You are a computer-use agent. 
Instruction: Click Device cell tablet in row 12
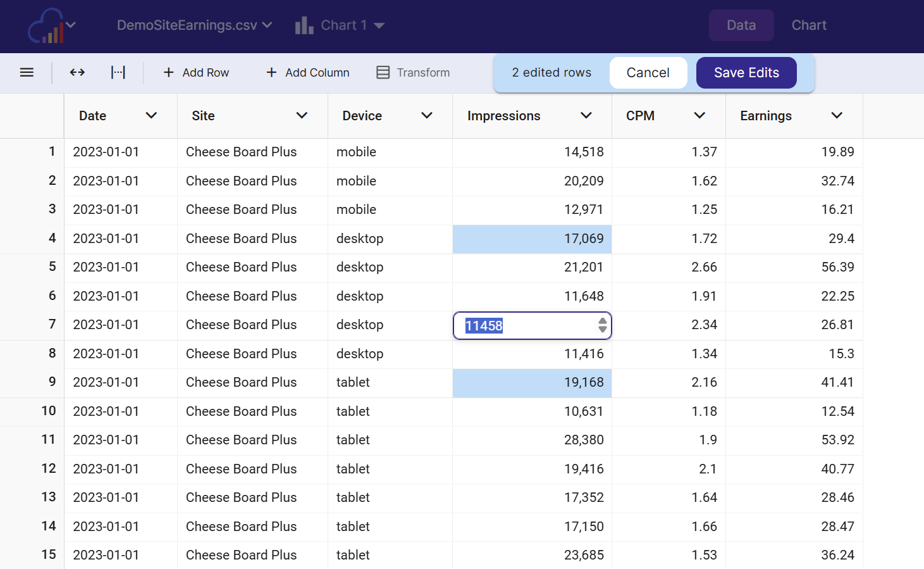[390, 469]
